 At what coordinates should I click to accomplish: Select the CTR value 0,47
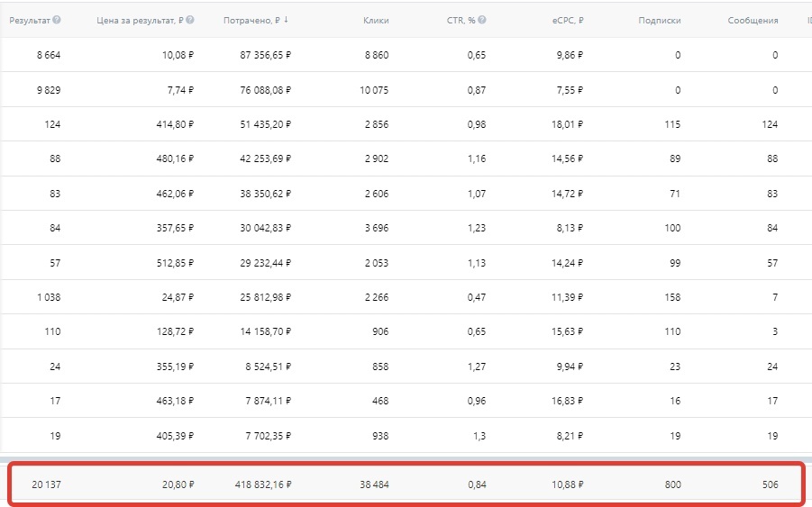[477, 297]
